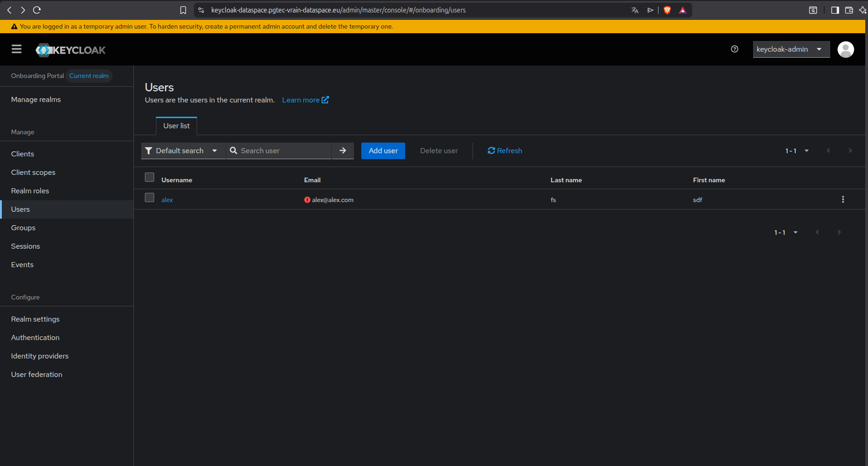The height and width of the screenshot is (466, 868).
Task: Click the Add user button
Action: 383,150
